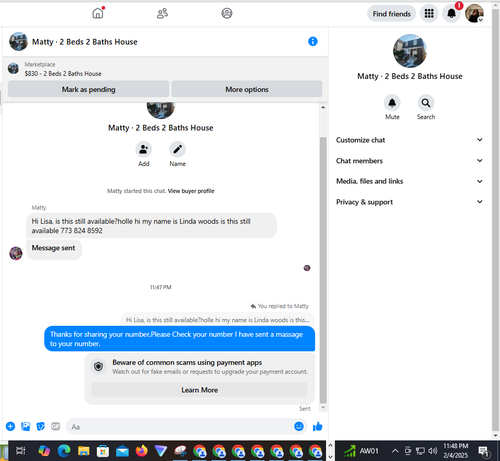
Task: Click the blue conversation info icon
Action: tap(313, 41)
